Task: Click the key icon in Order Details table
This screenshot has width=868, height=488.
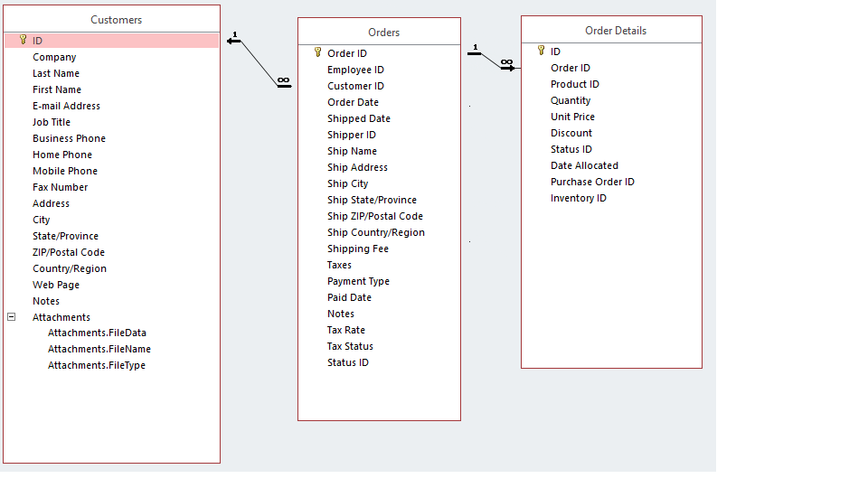Action: (542, 51)
